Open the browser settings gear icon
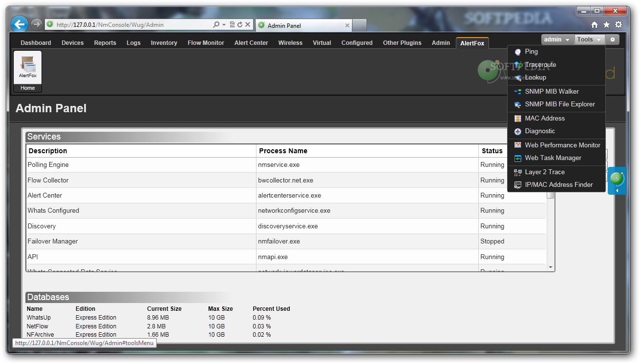 (x=619, y=25)
